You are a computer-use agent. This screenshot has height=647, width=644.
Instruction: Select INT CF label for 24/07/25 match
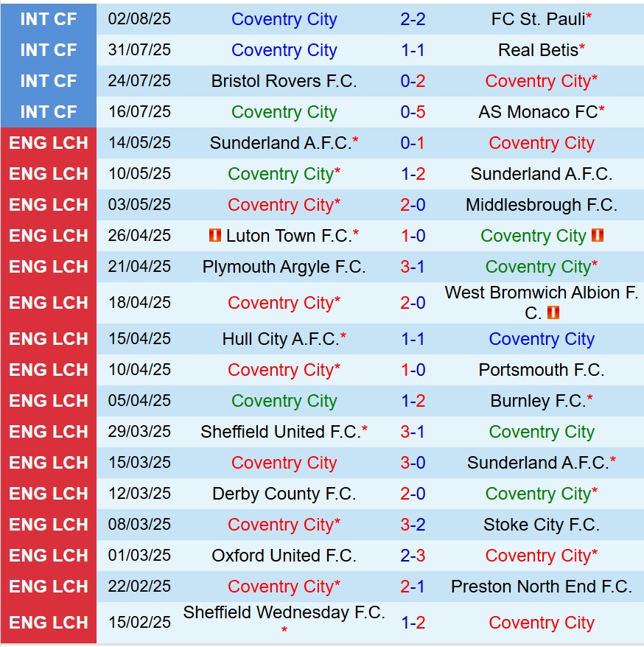tap(49, 81)
